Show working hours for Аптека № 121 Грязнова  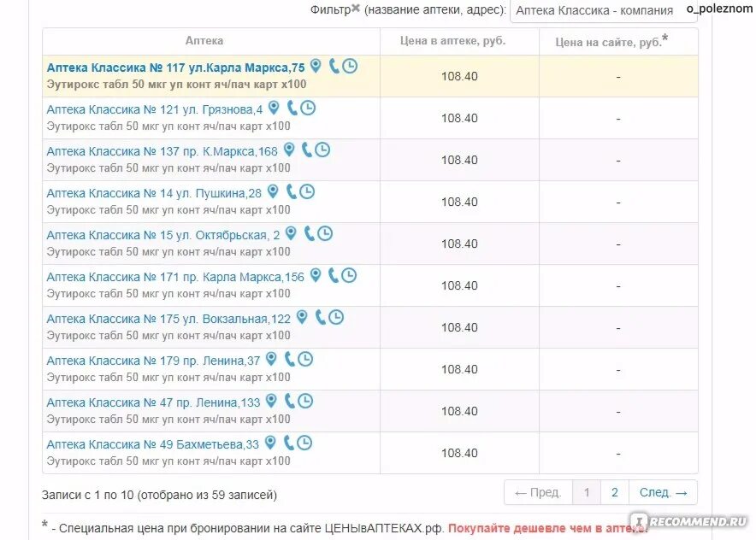pyautogui.click(x=308, y=108)
